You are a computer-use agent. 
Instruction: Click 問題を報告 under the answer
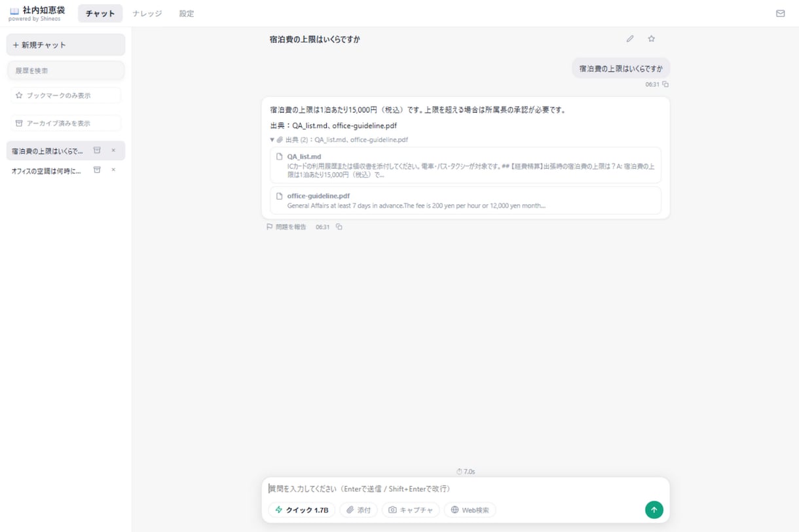(x=286, y=227)
